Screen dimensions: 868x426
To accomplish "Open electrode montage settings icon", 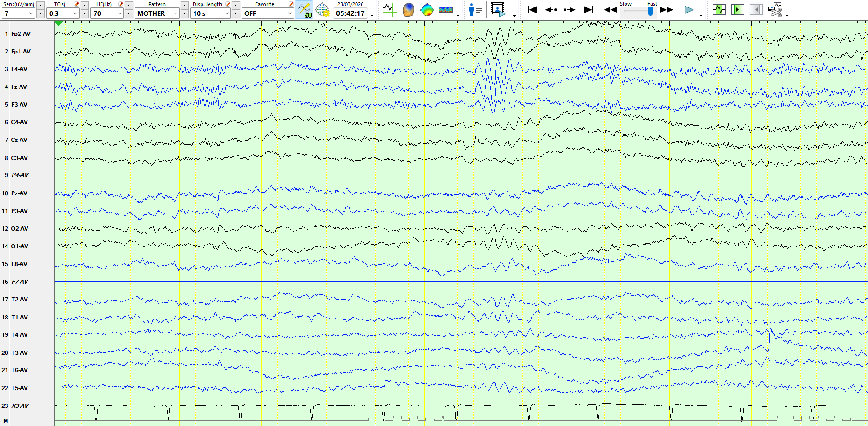I will 322,10.
